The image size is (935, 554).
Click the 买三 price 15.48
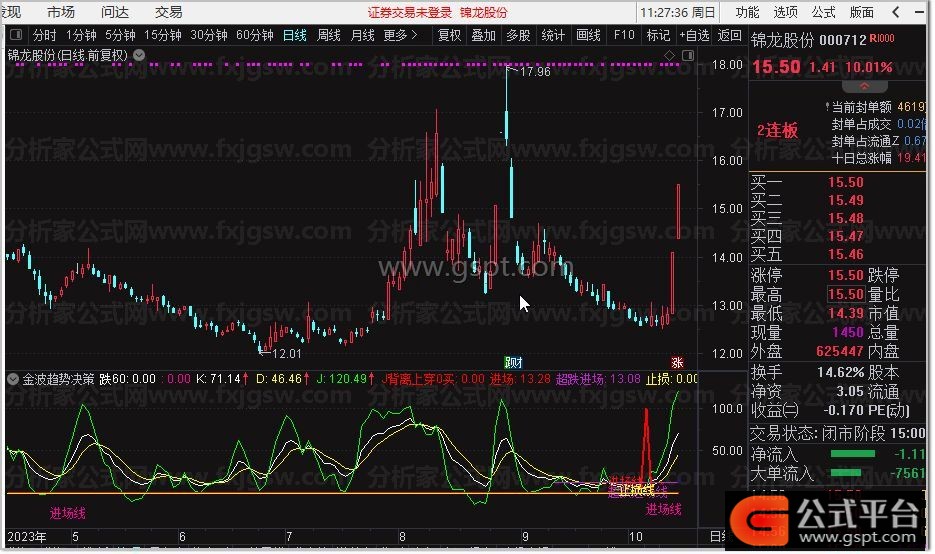(x=846, y=218)
